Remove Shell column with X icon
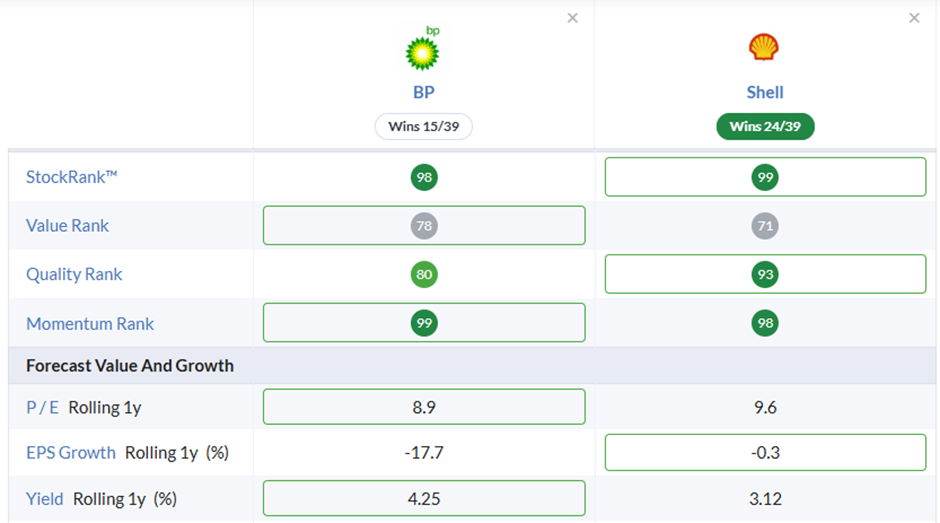This screenshot has height=523, width=940. click(x=914, y=18)
